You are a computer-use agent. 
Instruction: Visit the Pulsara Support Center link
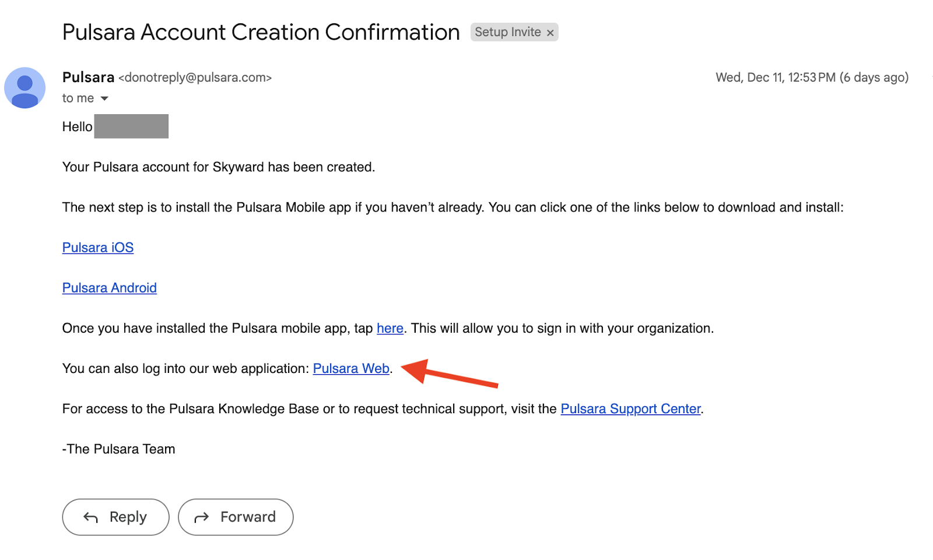coord(630,408)
